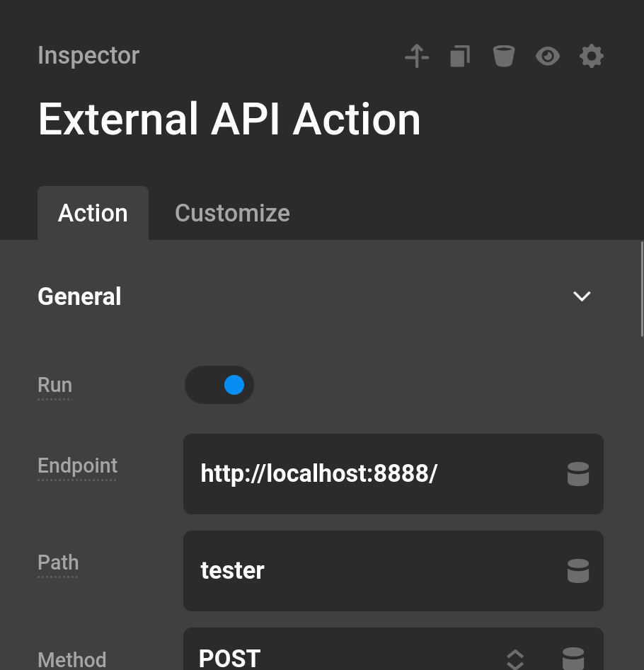This screenshot has width=644, height=670.
Task: Toggle Run off for the action
Action: tap(219, 385)
